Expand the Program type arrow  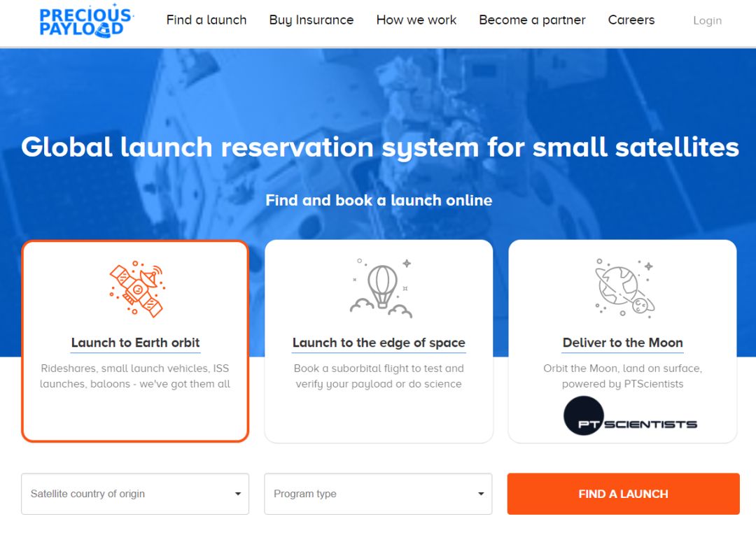coord(481,494)
